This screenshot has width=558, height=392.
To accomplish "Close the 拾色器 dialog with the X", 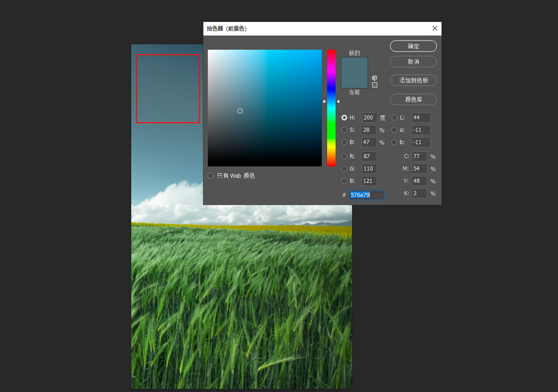I will pyautogui.click(x=434, y=28).
